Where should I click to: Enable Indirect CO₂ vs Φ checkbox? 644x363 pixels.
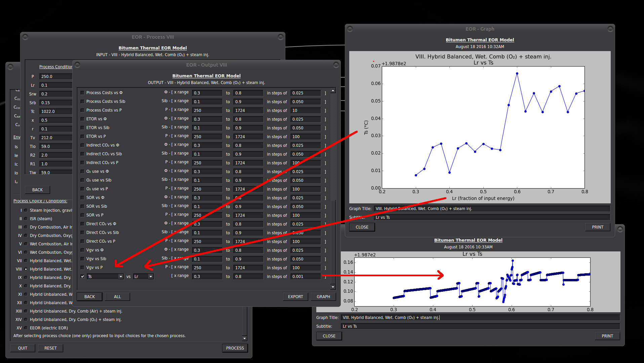[82, 145]
